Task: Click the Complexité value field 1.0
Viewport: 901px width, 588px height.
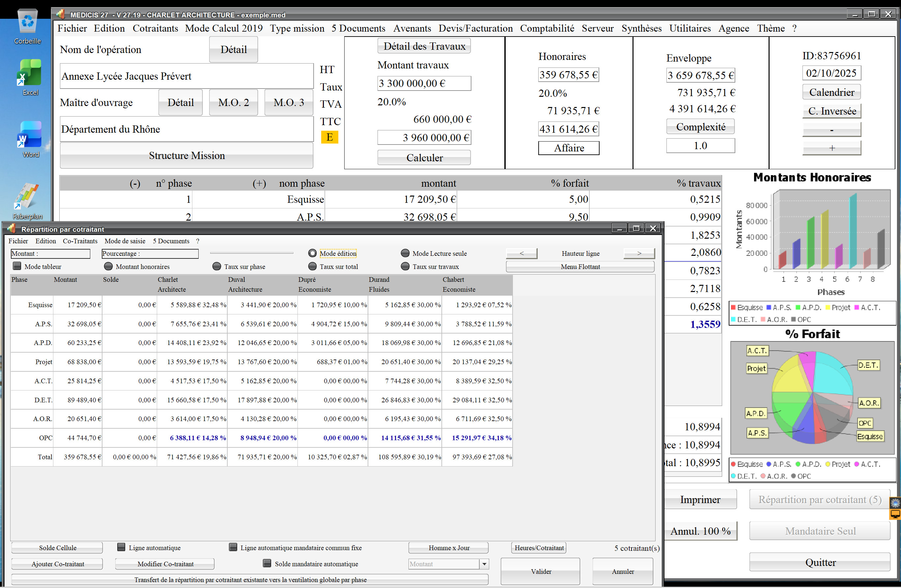Action: click(x=700, y=146)
